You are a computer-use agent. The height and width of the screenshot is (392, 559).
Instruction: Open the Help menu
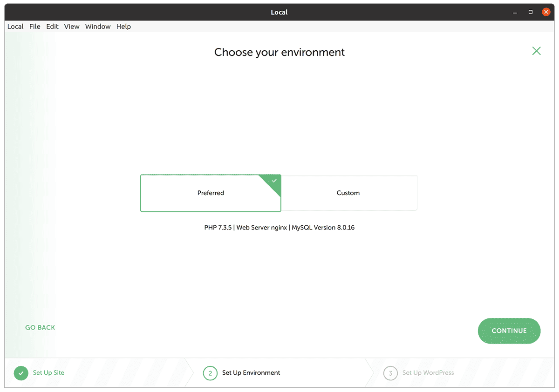tap(123, 27)
